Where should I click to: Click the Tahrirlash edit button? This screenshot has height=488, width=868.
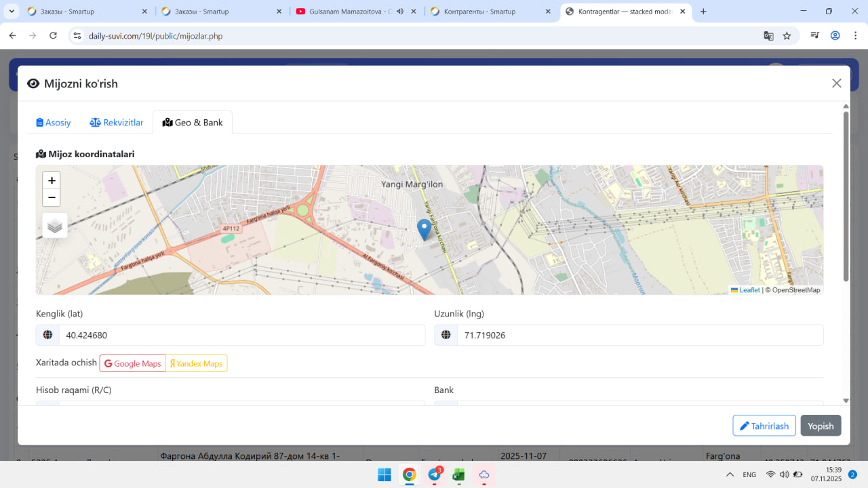pos(764,426)
